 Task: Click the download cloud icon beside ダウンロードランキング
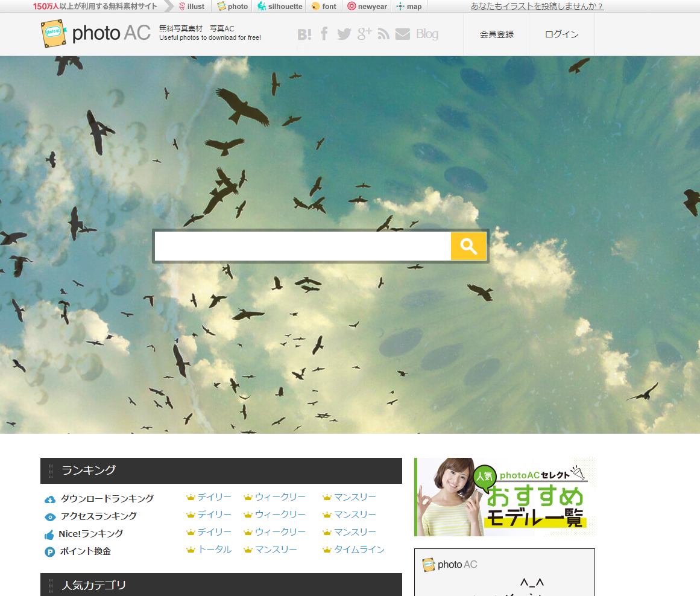pos(49,498)
